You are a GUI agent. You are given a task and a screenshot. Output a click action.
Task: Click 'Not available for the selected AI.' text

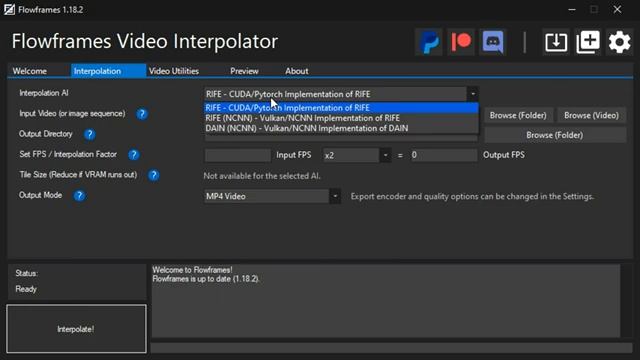coord(262,176)
